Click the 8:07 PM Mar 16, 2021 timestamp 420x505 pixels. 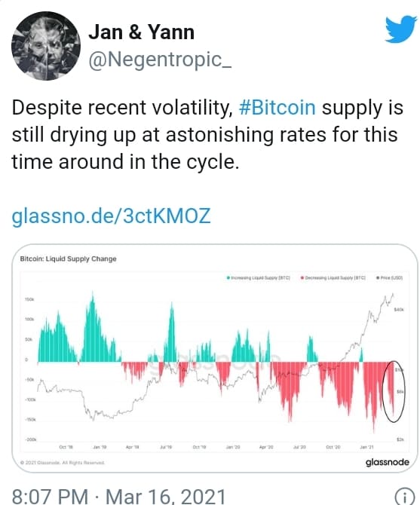pos(118,497)
